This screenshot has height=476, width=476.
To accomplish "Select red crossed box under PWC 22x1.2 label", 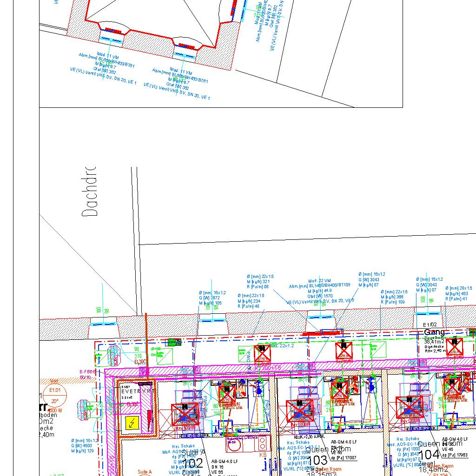I will 262,353.
